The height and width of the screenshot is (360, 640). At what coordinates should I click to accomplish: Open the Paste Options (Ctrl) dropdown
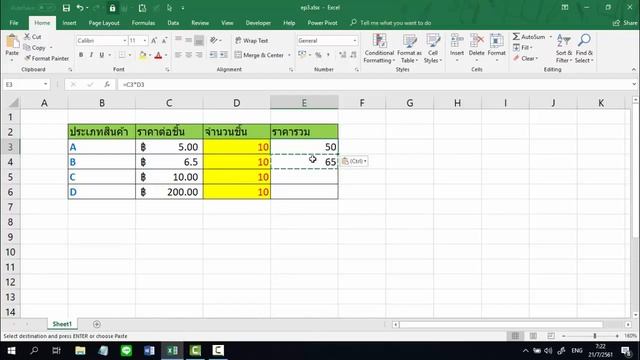tap(354, 161)
